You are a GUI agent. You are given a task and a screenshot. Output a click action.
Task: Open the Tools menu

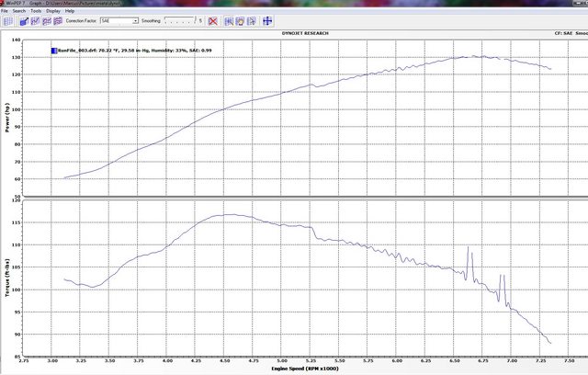[36, 11]
